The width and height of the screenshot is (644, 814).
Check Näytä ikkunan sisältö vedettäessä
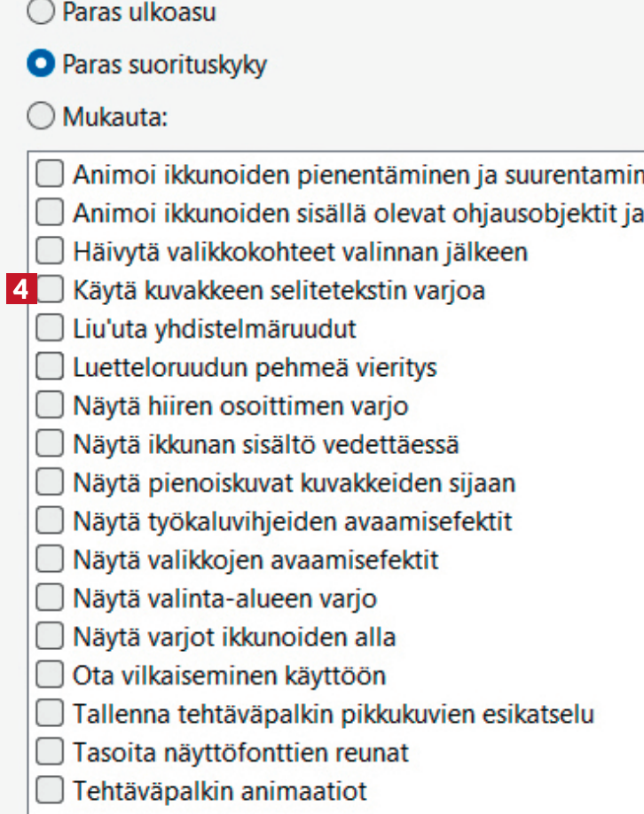[50, 444]
